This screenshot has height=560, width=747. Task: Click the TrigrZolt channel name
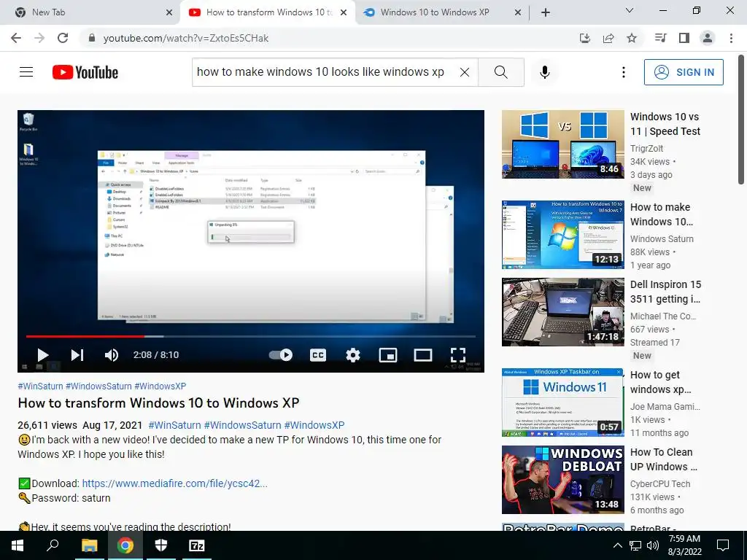click(x=646, y=149)
